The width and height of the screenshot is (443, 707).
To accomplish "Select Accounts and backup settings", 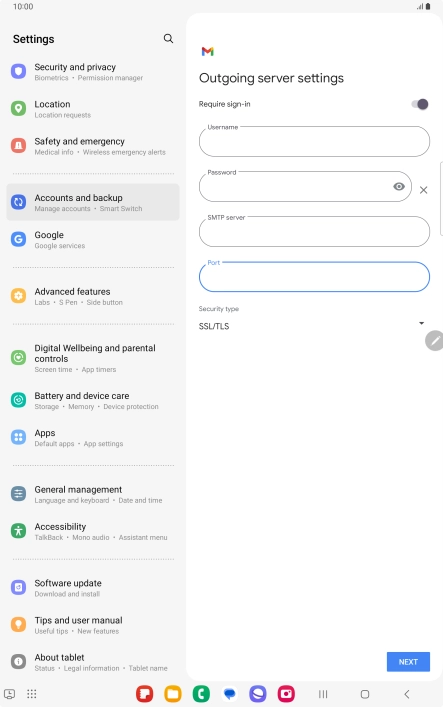I will pyautogui.click(x=93, y=202).
